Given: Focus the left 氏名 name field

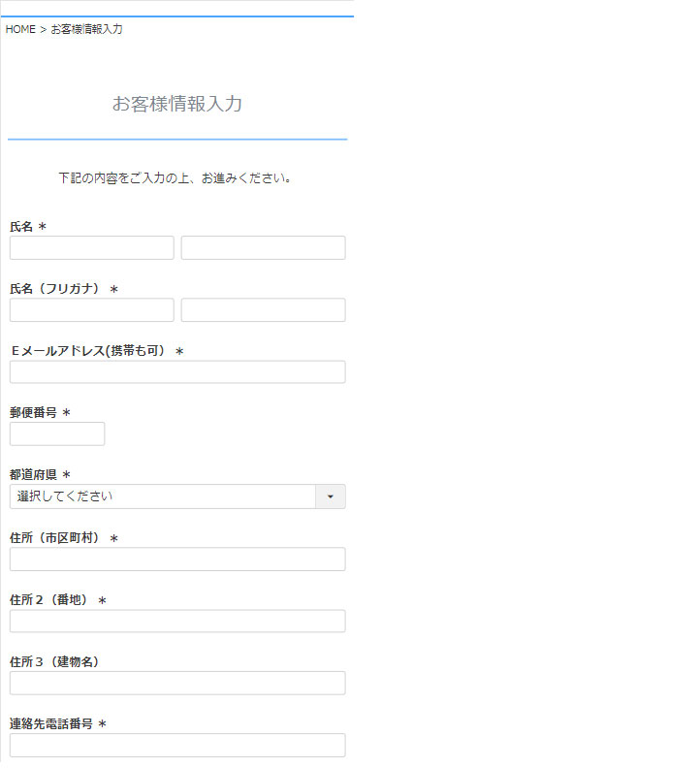Looking at the screenshot, I should pos(92,248).
